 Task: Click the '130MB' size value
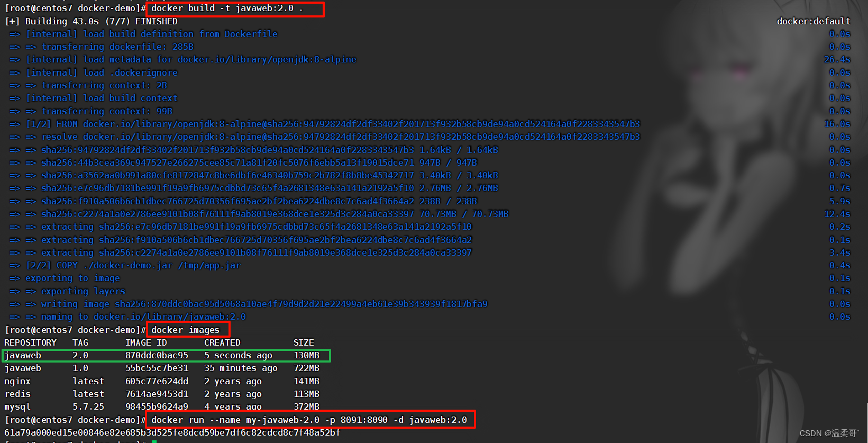(306, 355)
